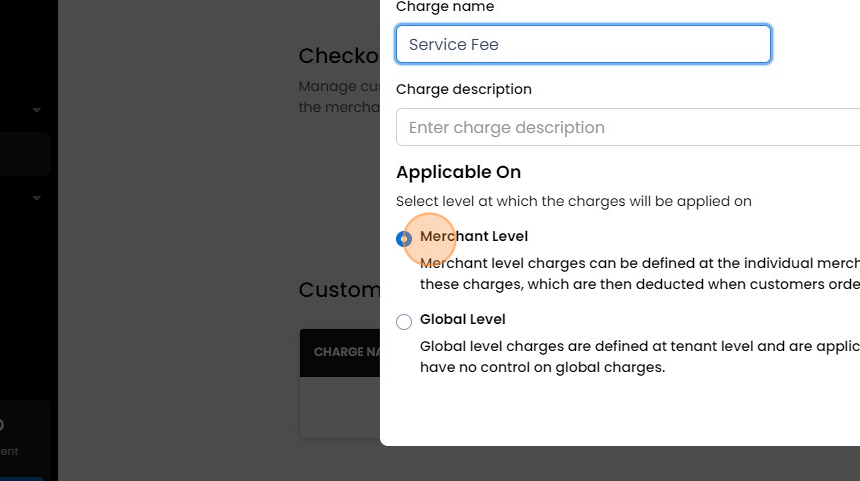Image resolution: width=860 pixels, height=481 pixels.
Task: Expand sidebar dropdown arrow below the highlighted item
Action: coord(37,198)
